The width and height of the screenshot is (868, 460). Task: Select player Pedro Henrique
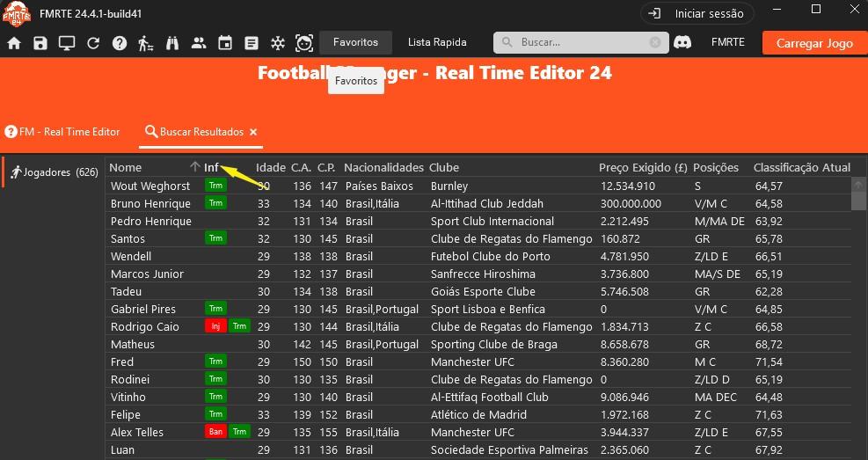(x=151, y=222)
